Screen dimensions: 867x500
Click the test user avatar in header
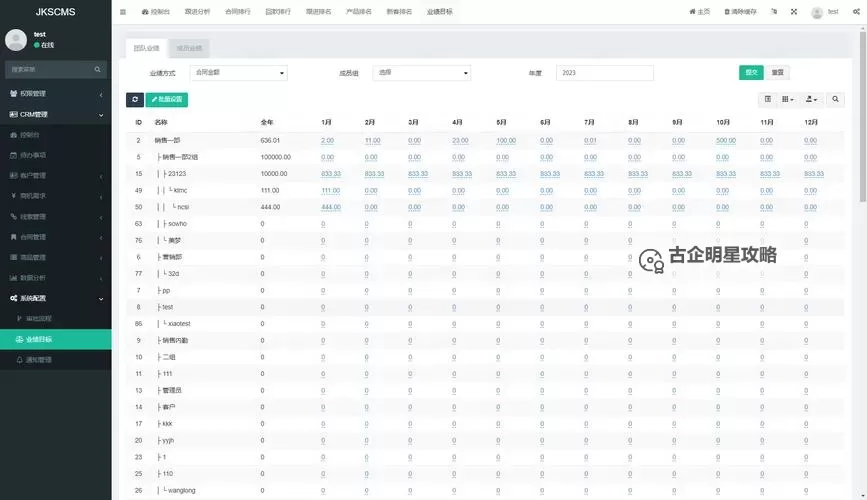[x=818, y=12]
